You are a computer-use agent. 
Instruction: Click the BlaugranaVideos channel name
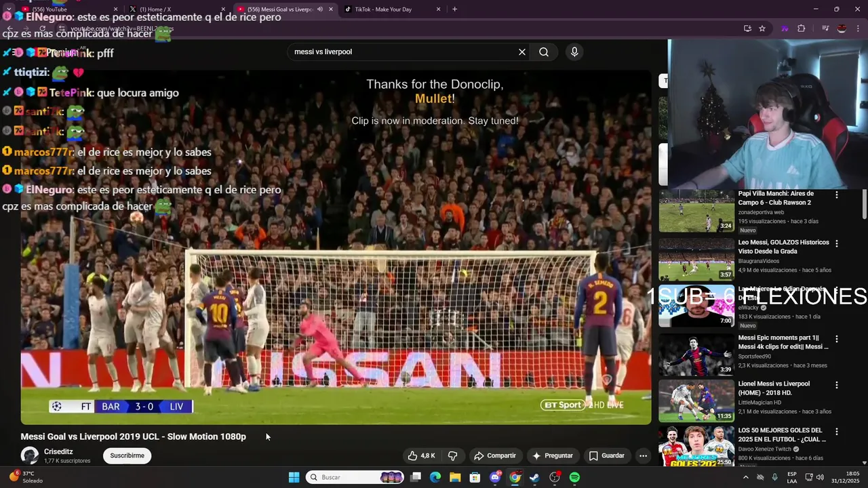pos(759,261)
